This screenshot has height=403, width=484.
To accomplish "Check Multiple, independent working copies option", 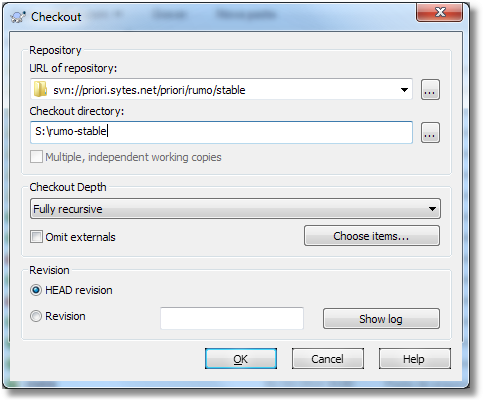I will pos(36,157).
